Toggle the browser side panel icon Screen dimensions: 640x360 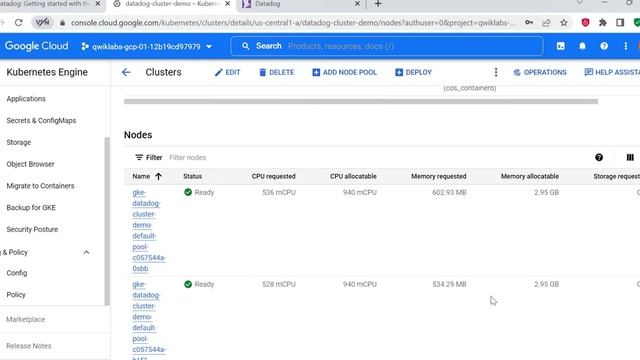coord(620,22)
